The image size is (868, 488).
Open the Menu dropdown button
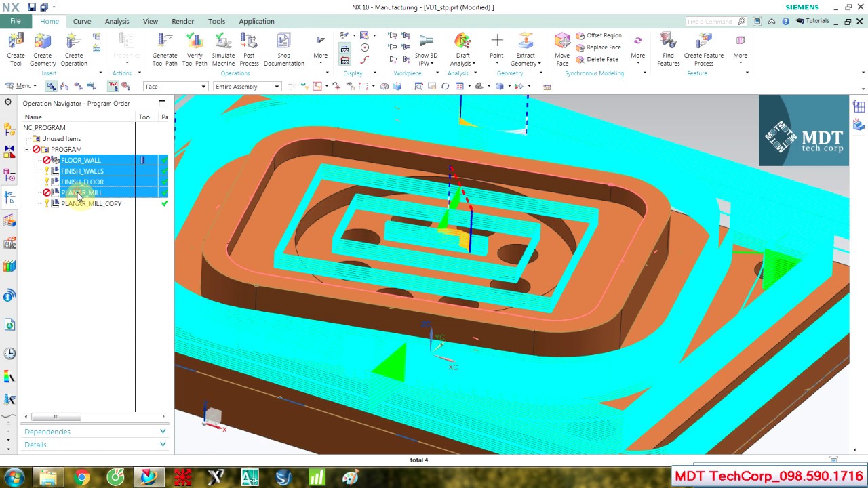pos(20,86)
